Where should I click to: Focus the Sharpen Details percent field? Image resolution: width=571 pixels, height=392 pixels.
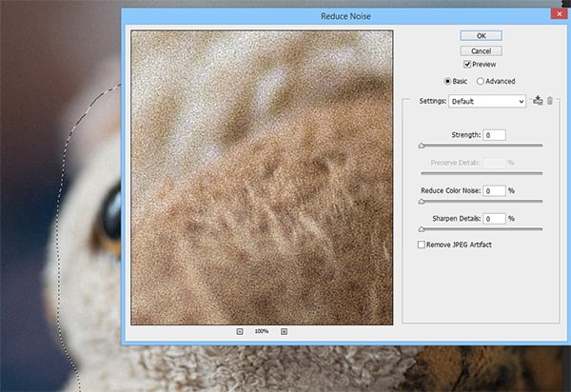[x=493, y=219]
